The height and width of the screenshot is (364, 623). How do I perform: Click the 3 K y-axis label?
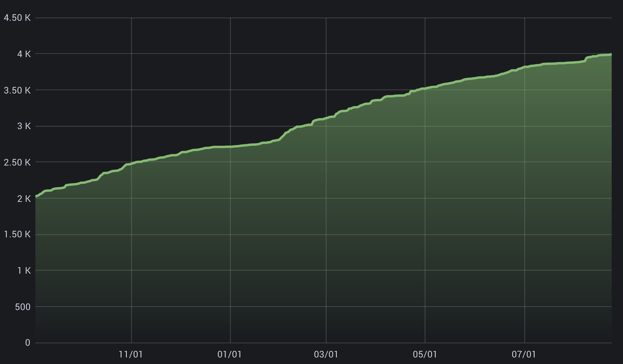[24, 126]
